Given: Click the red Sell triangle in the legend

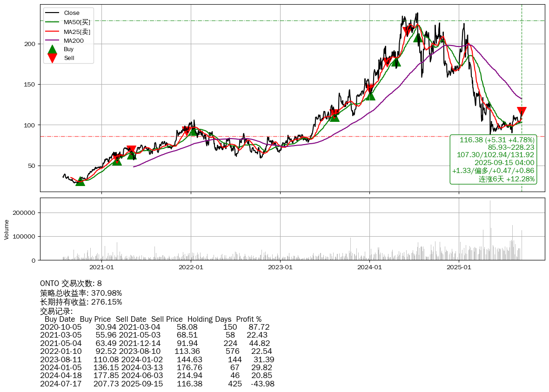Looking at the screenshot, I should coord(53,58).
